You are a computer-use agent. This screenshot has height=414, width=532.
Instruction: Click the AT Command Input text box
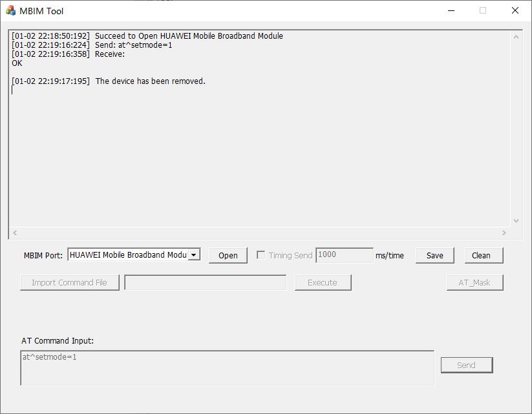click(228, 368)
